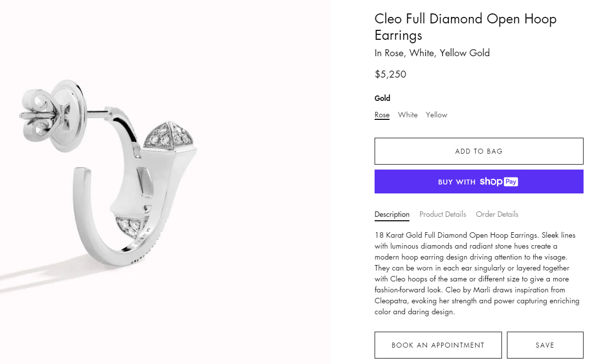This screenshot has width=593, height=364.
Task: Save this earring to wishlist
Action: (545, 345)
